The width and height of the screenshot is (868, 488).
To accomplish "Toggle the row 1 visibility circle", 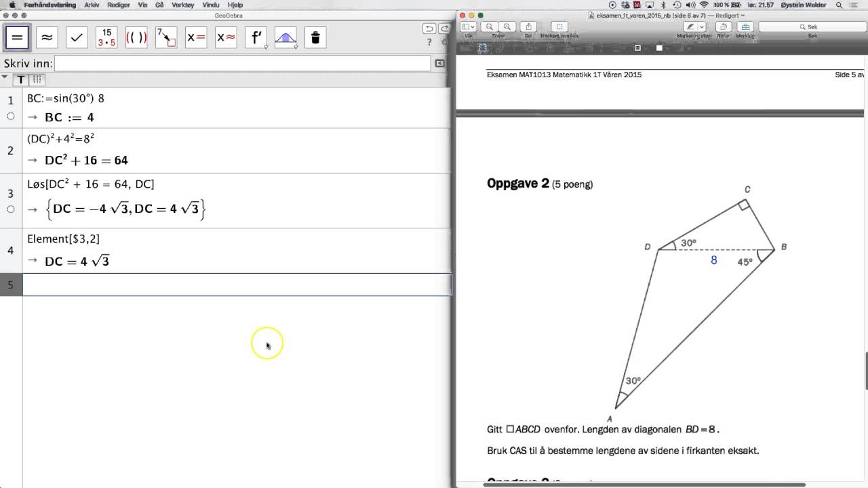I will tap(11, 117).
